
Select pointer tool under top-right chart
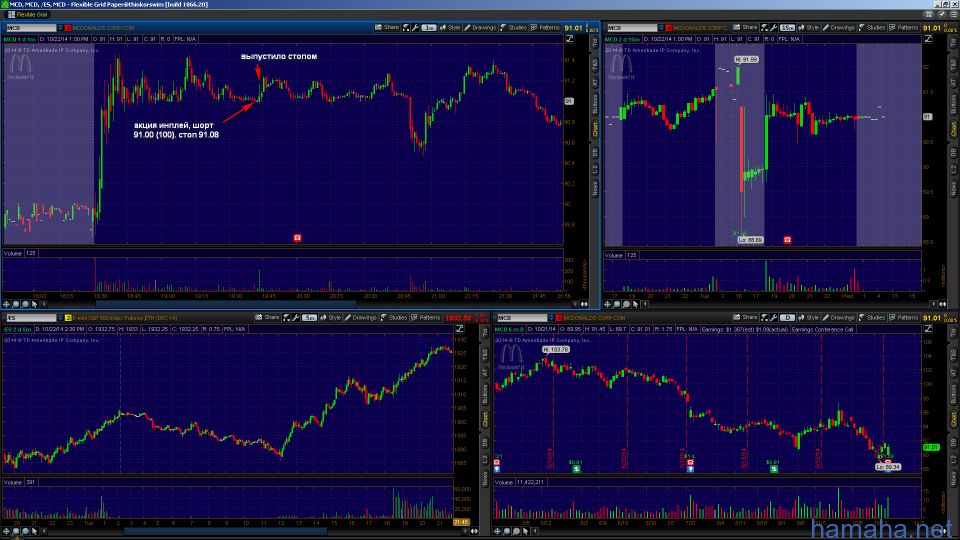click(635, 304)
